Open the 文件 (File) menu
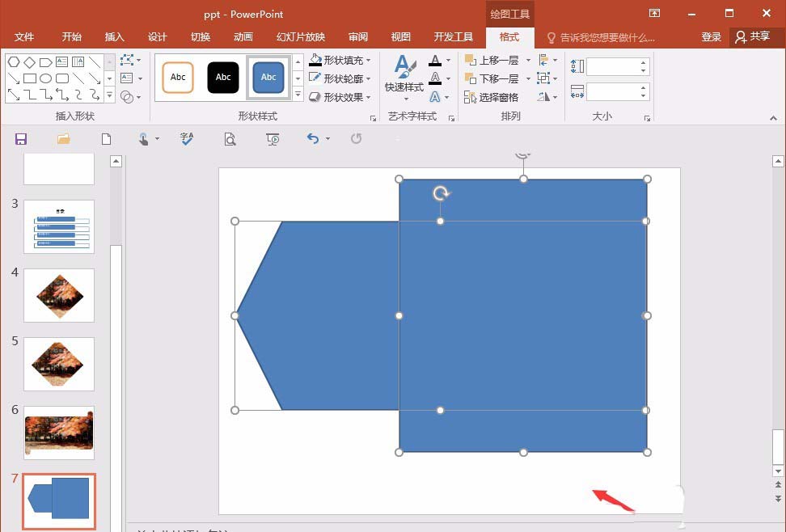The image size is (786, 532). [24, 36]
